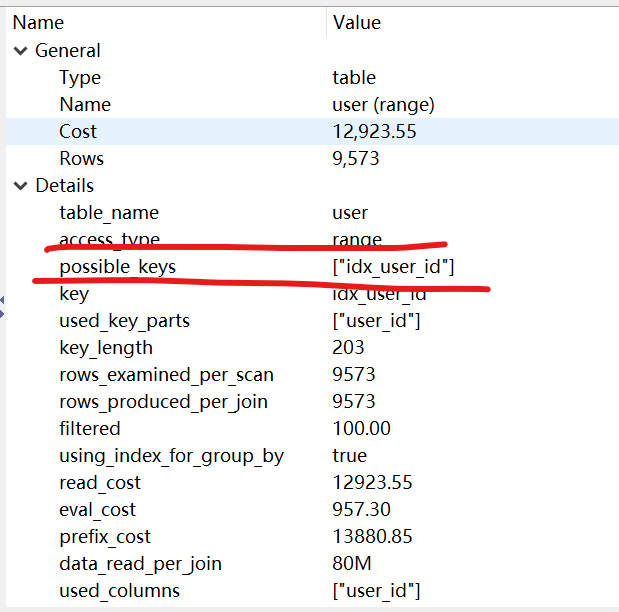
Task: Select the highlighted Cost row label
Action: 78,131
